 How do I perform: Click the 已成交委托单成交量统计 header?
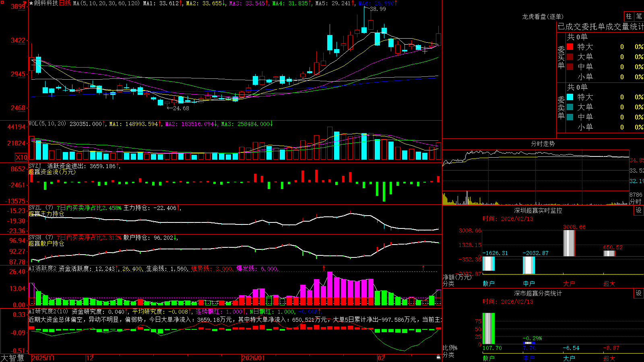pyautogui.click(x=601, y=27)
